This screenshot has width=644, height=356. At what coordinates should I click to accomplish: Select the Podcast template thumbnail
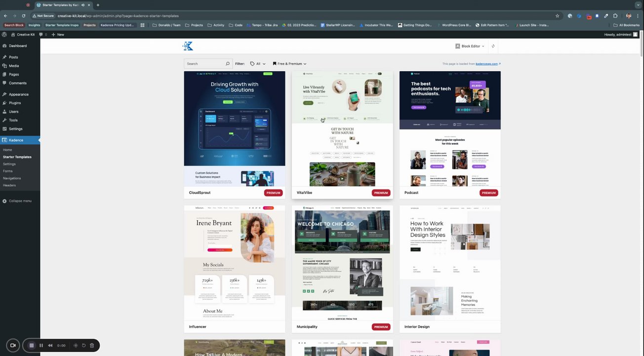[x=450, y=129]
